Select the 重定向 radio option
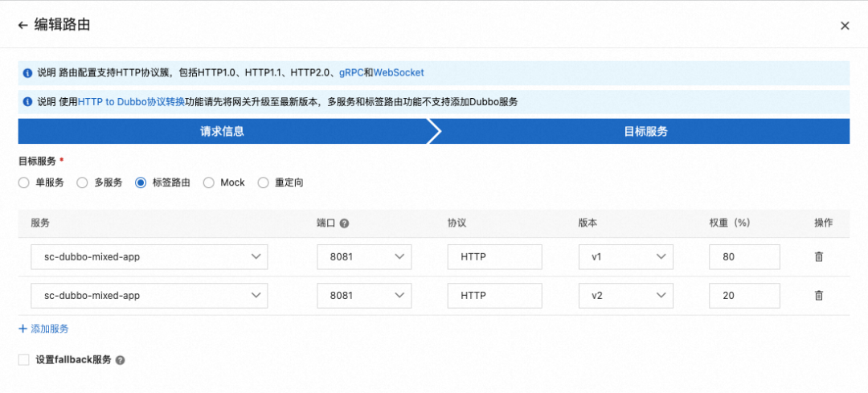The image size is (868, 393). 264,182
